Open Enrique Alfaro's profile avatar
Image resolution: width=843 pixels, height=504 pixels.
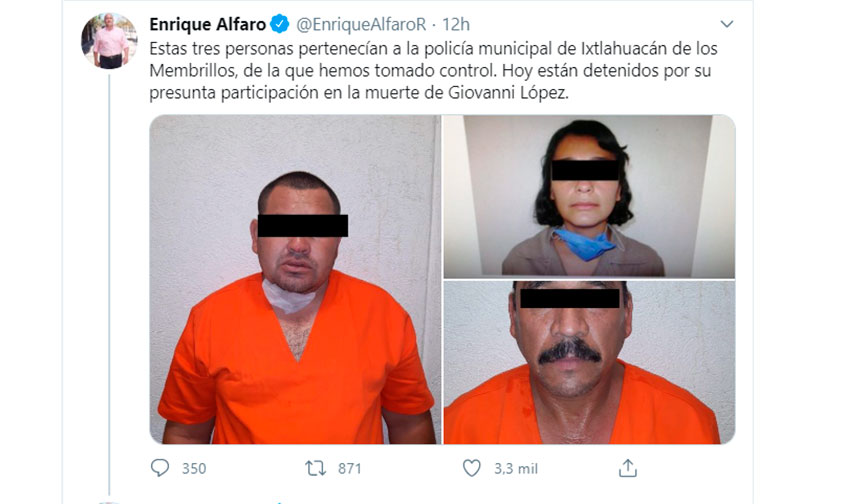(x=109, y=41)
